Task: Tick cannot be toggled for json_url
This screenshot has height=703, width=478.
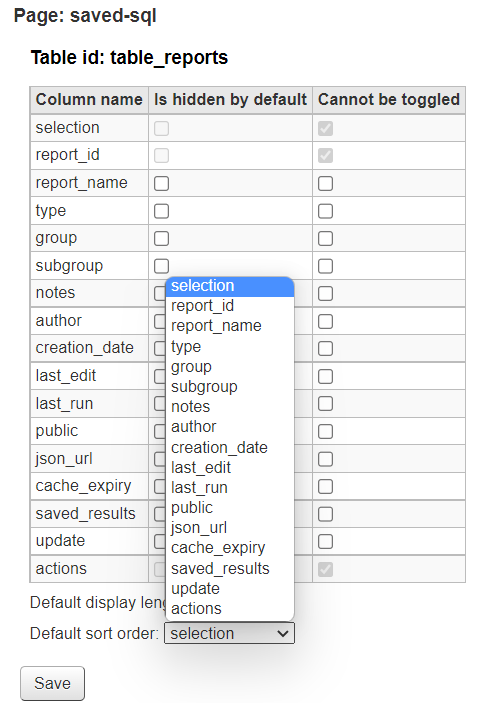Action: (326, 459)
